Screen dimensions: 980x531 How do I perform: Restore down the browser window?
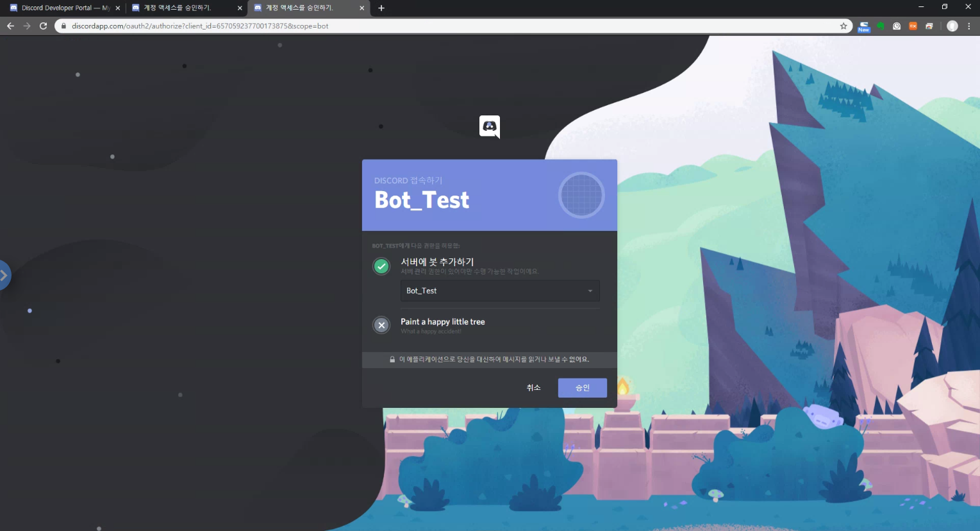[945, 7]
